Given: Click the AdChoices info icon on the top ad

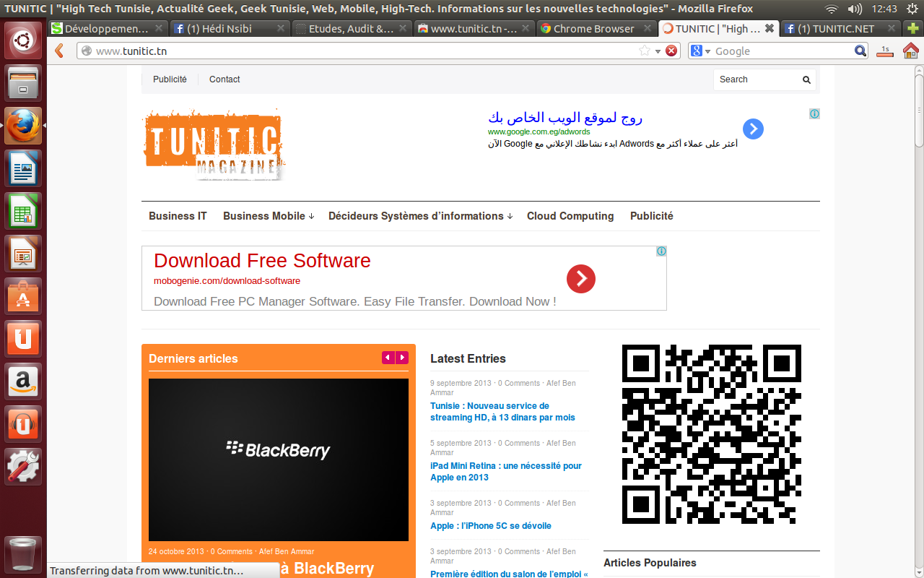Looking at the screenshot, I should click(x=814, y=113).
